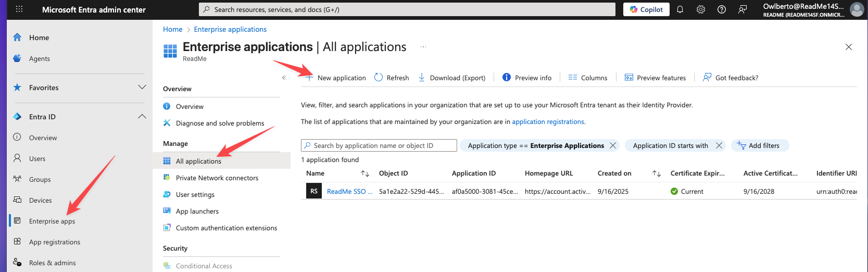Open portal settings gear
Image resolution: width=868 pixels, height=272 pixels.
pyautogui.click(x=701, y=9)
